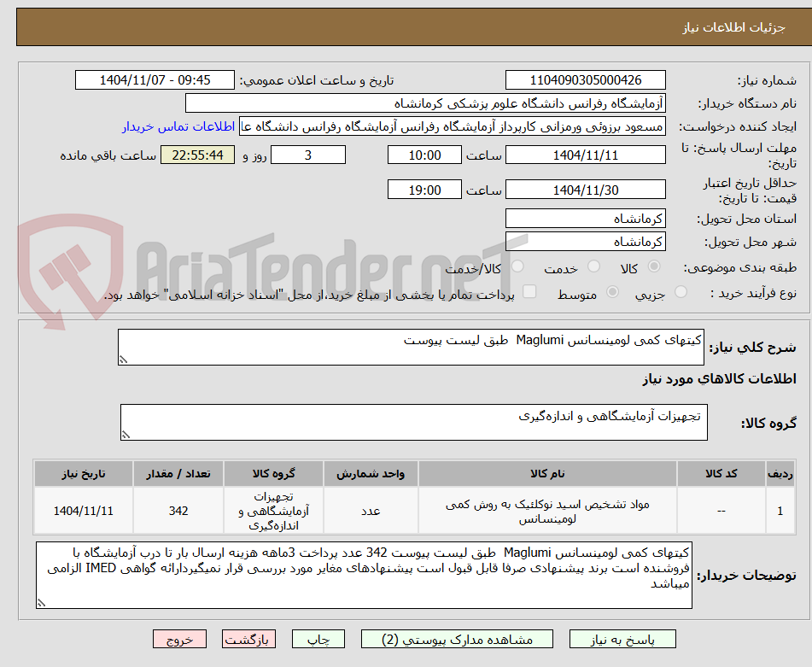Select the 'متوسط' purchase type radio

612,292
